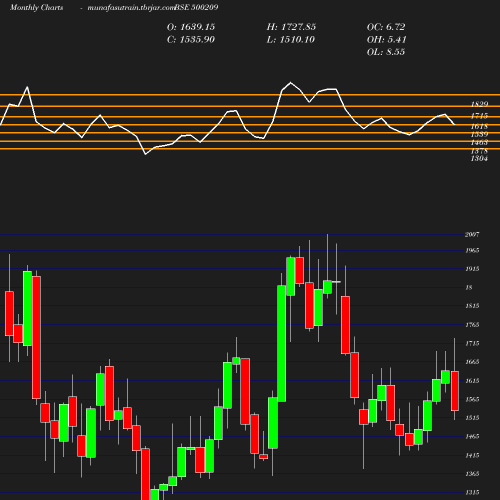
Task: Click the 1618 level label in line chart
Action: pyautogui.click(x=479, y=126)
